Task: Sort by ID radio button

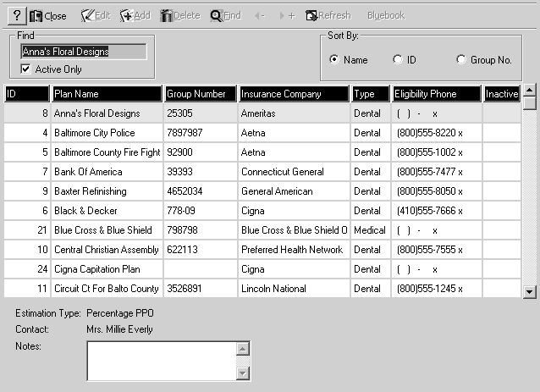Action: tap(397, 59)
